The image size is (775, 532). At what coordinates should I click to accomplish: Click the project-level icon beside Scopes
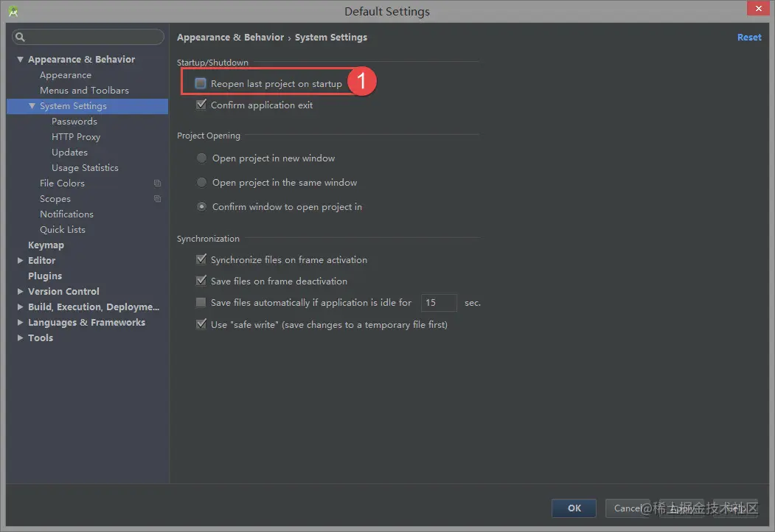click(x=157, y=198)
